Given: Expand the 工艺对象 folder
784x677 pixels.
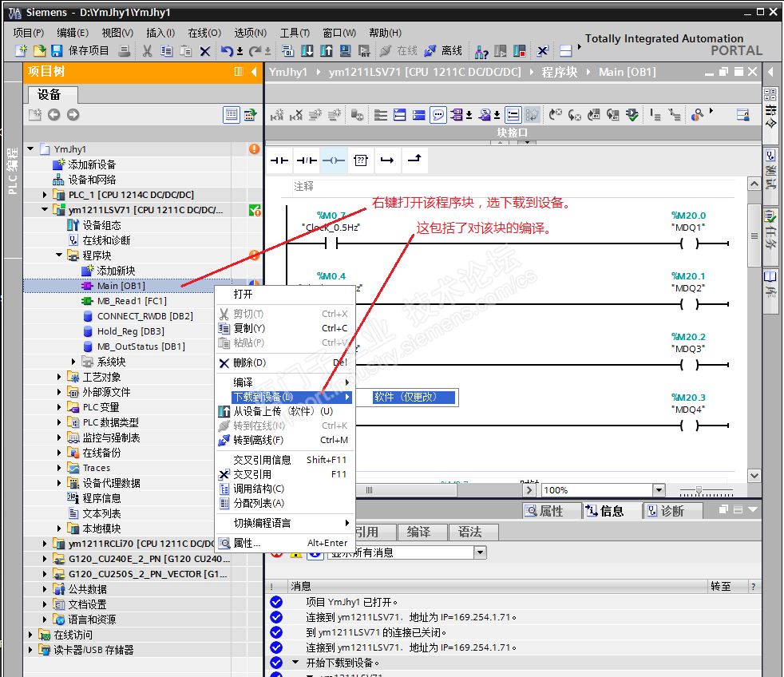Looking at the screenshot, I should point(59,377).
